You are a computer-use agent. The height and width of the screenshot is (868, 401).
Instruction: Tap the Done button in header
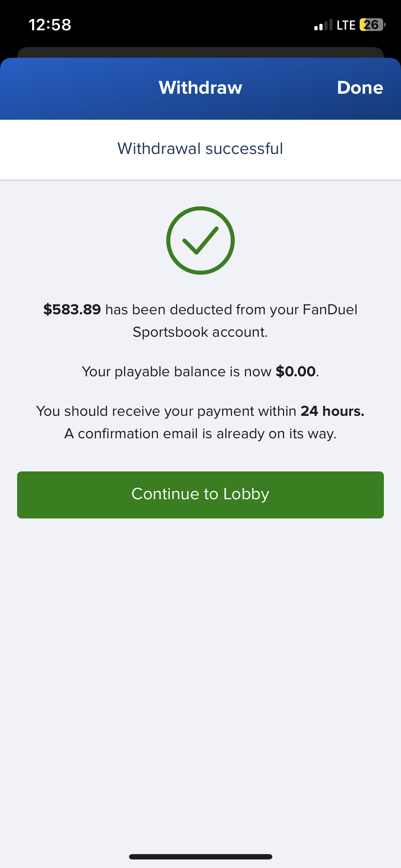360,88
